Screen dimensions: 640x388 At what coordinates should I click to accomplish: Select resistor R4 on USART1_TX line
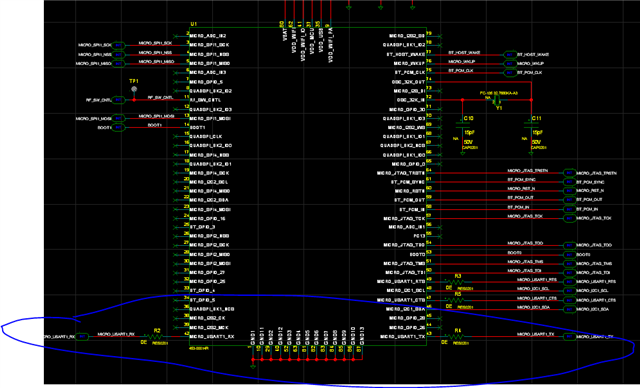pyautogui.click(x=456, y=337)
